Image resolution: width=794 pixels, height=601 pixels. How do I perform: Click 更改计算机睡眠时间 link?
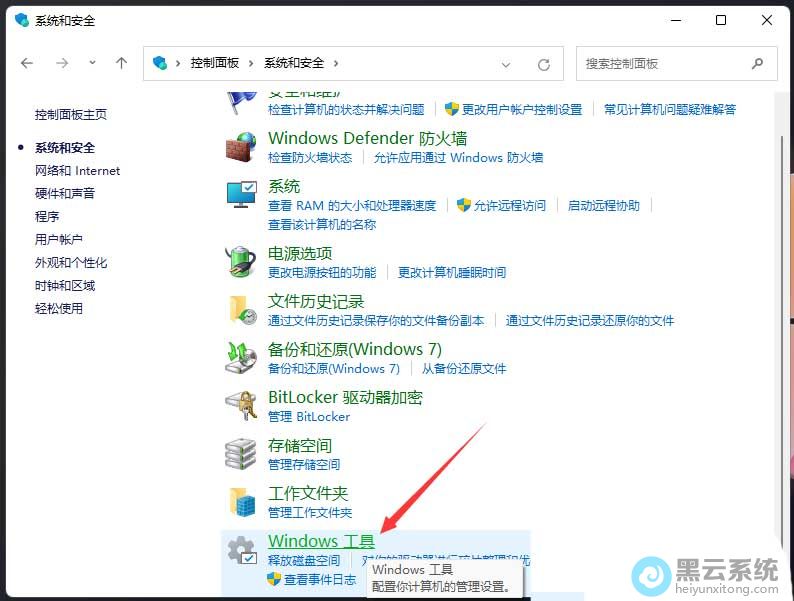point(452,273)
